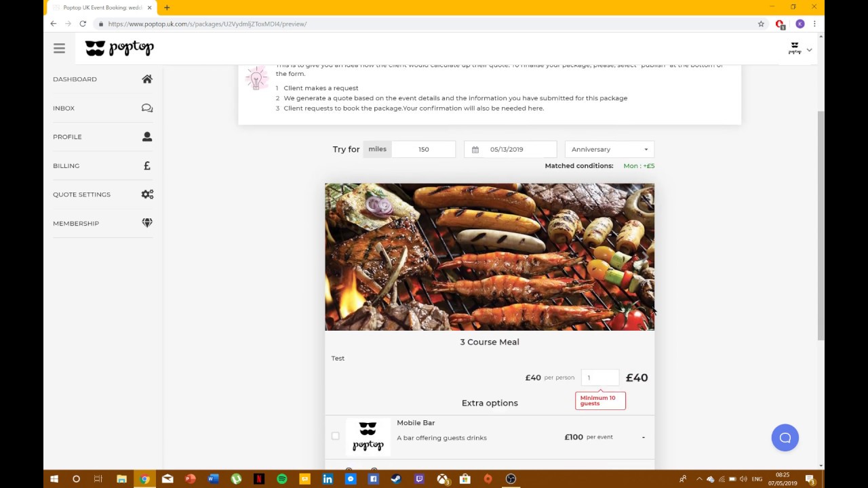Viewport: 868px width, 488px height.
Task: Click the Mobile Bar Poptop thumbnail
Action: (x=368, y=436)
